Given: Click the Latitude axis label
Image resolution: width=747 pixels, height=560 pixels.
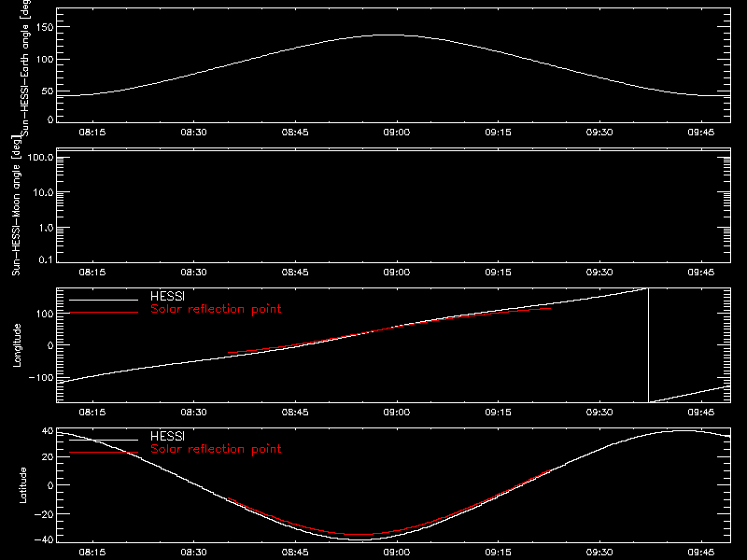Looking at the screenshot, I should coord(22,485).
